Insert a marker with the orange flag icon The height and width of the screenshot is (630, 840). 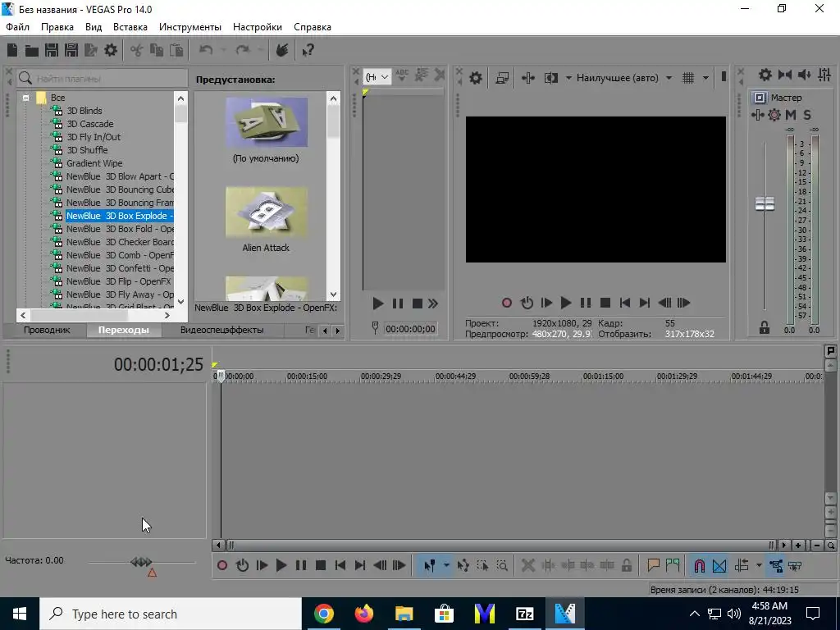pos(653,565)
